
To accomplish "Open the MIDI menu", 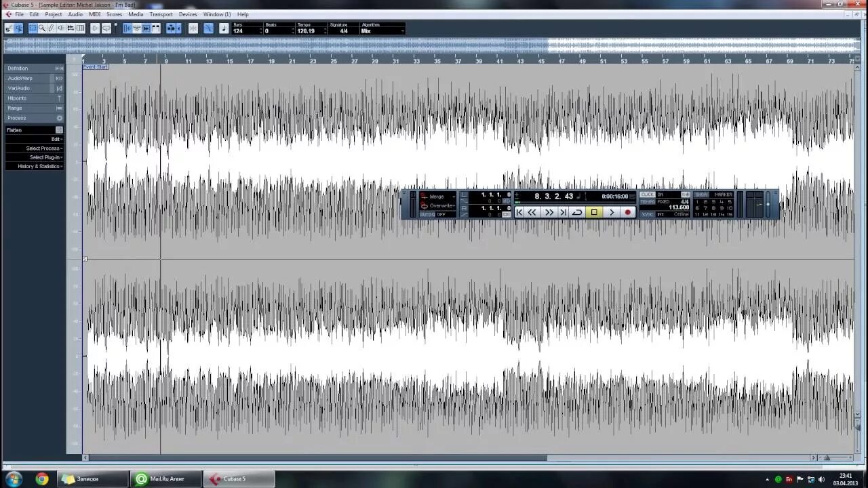I will tap(95, 14).
